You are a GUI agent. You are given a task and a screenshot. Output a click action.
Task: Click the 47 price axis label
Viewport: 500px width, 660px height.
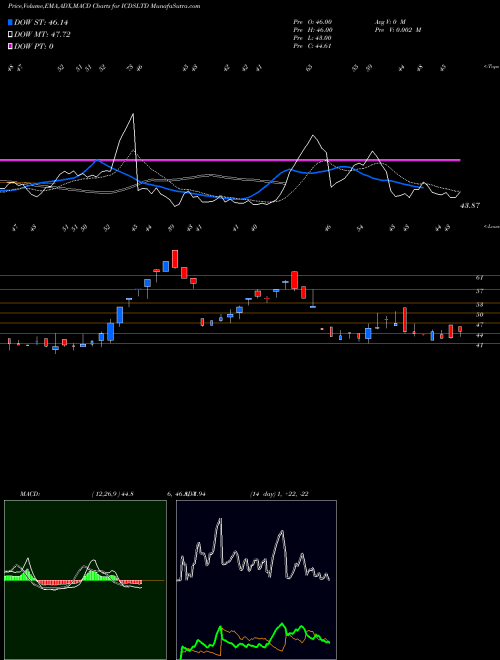479,325
